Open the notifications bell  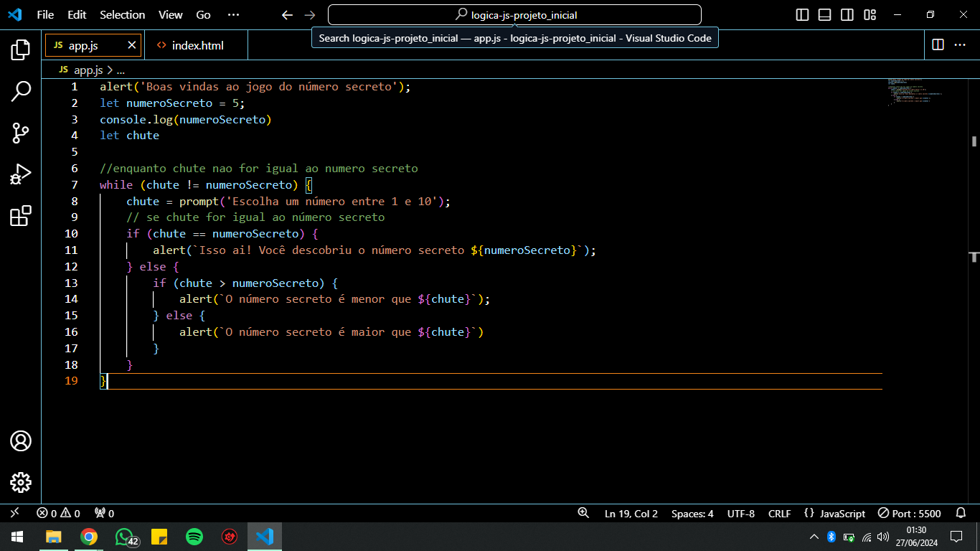pos(961,513)
